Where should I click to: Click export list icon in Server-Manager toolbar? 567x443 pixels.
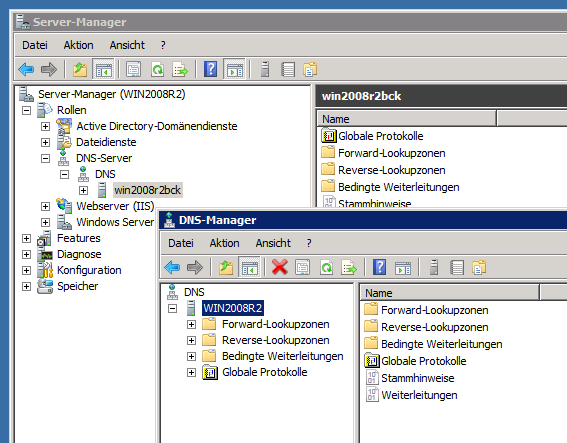(x=180, y=69)
